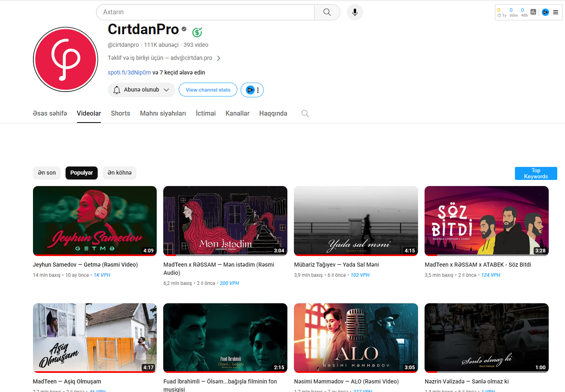Image resolution: width=565 pixels, height=392 pixels.
Task: Click the green monetization dollar icon
Action: (x=197, y=32)
